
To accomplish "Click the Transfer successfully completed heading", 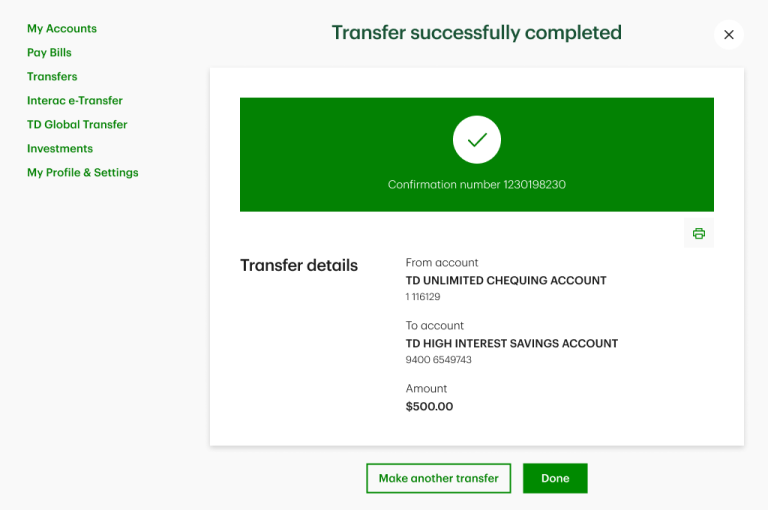I will (477, 33).
